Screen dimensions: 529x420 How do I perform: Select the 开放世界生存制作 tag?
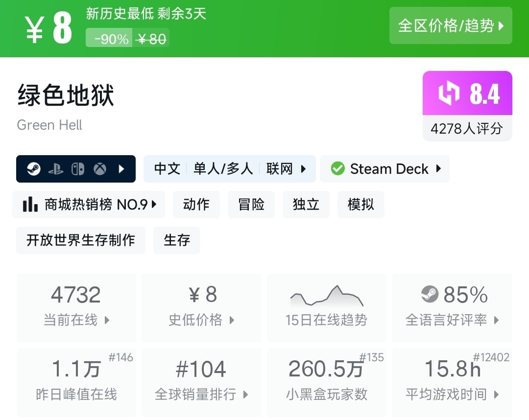point(81,240)
